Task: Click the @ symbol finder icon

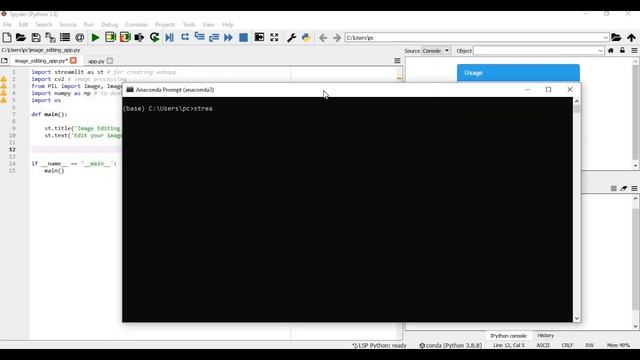Action: pos(80,38)
